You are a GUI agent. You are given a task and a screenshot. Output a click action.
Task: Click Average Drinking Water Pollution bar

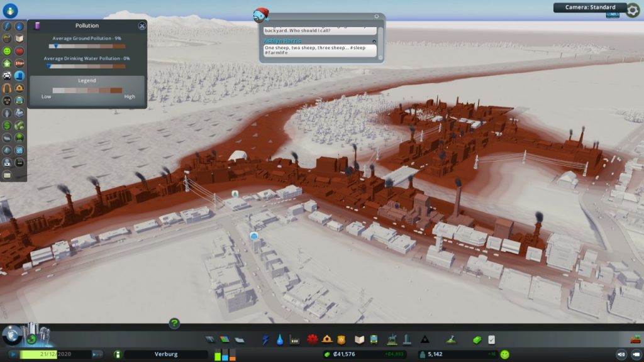[x=87, y=66]
